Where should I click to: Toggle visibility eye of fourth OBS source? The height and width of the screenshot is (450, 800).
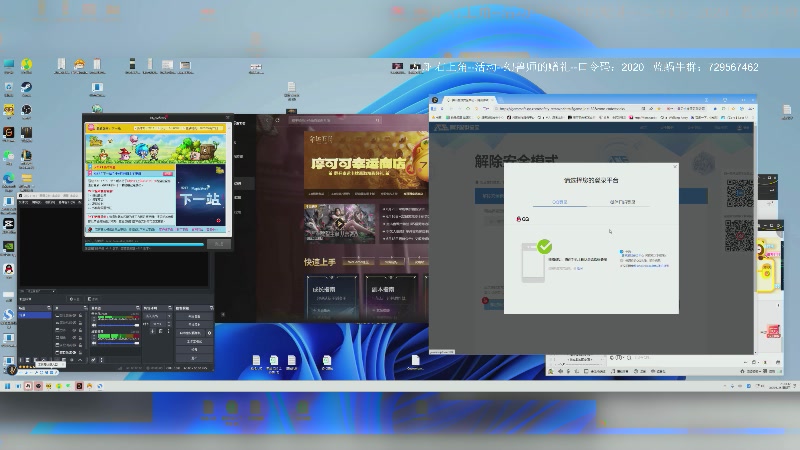pyautogui.click(x=74, y=337)
